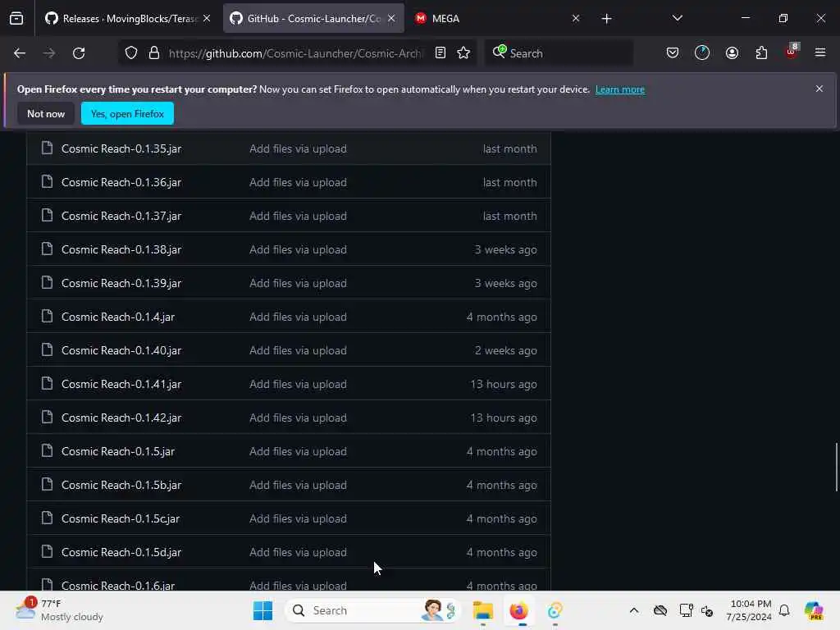Close the Releases MovingBlocks tab
The height and width of the screenshot is (630, 840).
pos(207,19)
